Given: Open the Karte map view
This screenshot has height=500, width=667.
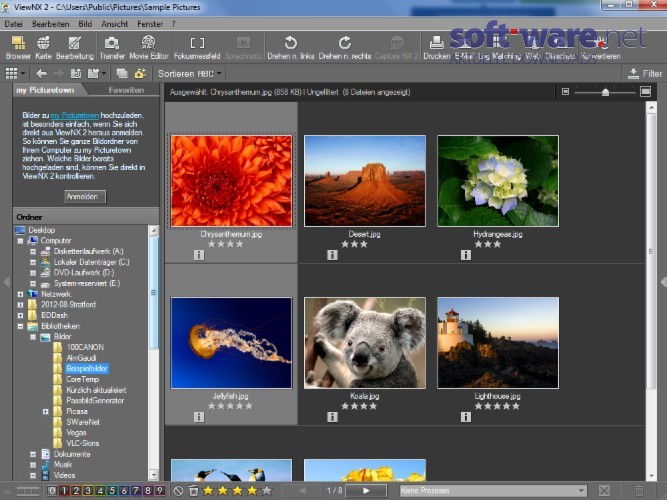Looking at the screenshot, I should coord(43,47).
